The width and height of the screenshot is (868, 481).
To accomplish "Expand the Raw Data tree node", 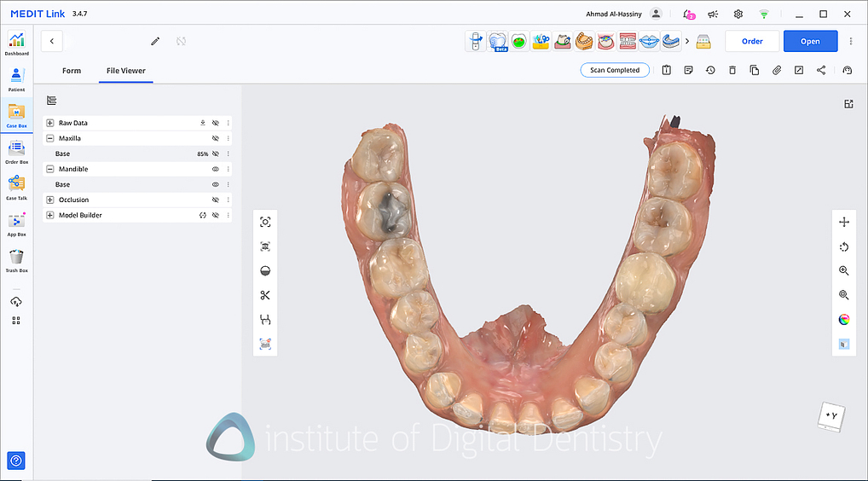I will tap(49, 123).
